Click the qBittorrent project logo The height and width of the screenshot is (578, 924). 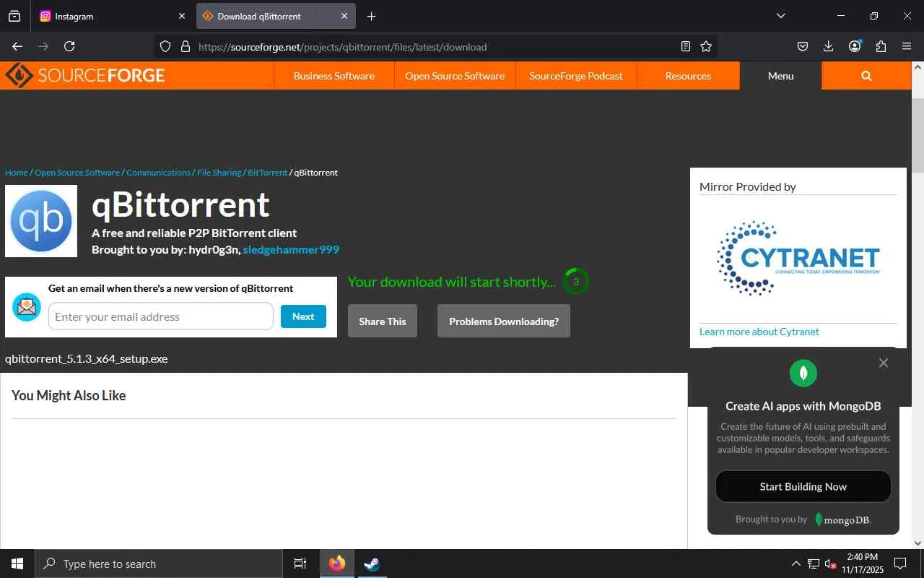point(41,221)
